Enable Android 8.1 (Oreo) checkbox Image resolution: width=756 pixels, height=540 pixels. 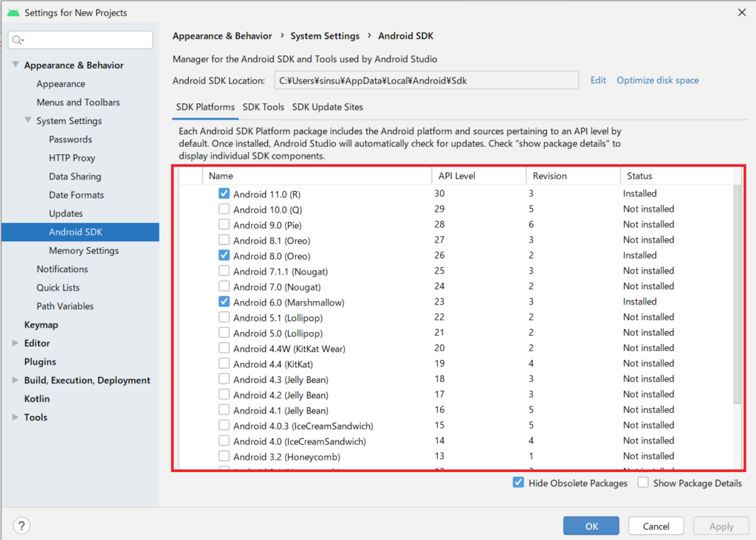(224, 240)
